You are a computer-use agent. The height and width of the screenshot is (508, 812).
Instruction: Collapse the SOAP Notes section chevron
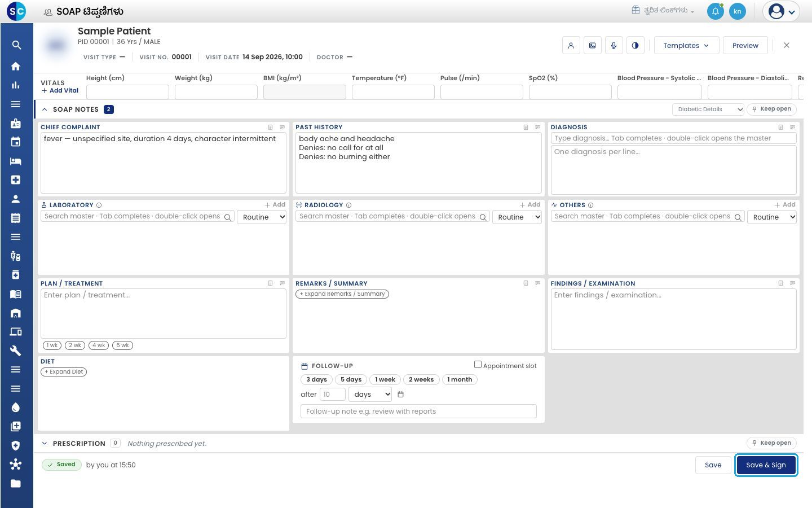[x=45, y=110]
